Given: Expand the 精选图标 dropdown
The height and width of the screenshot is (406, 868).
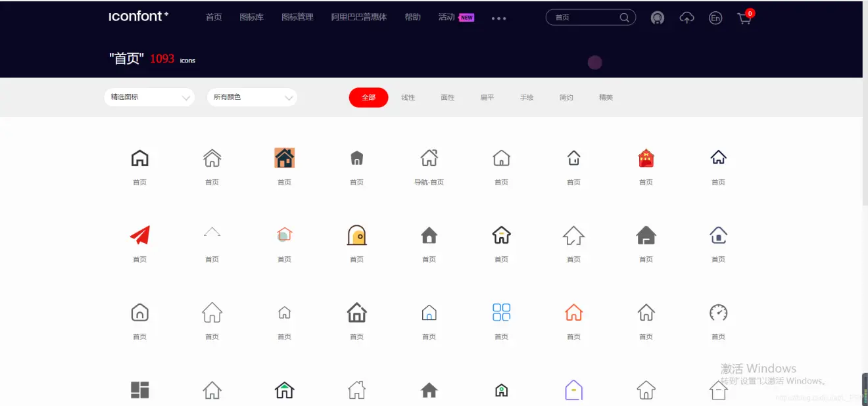Looking at the screenshot, I should point(149,97).
